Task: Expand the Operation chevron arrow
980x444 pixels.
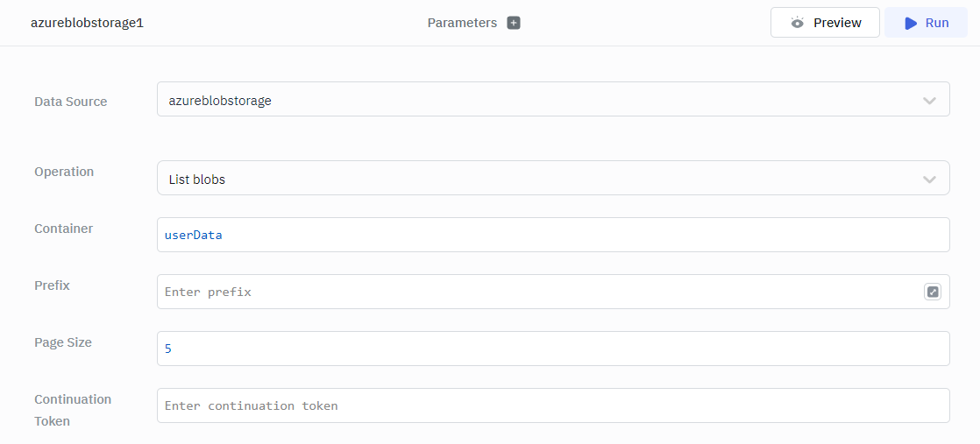Action: coord(929,180)
